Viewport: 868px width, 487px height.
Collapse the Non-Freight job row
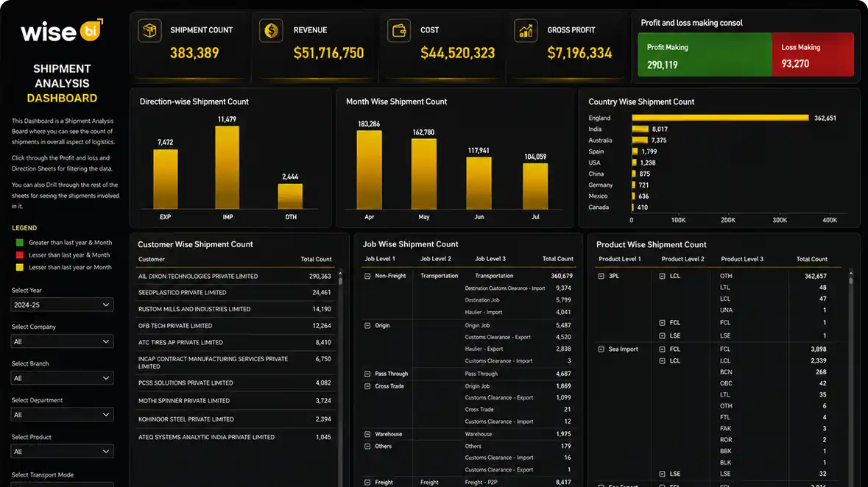tap(367, 276)
